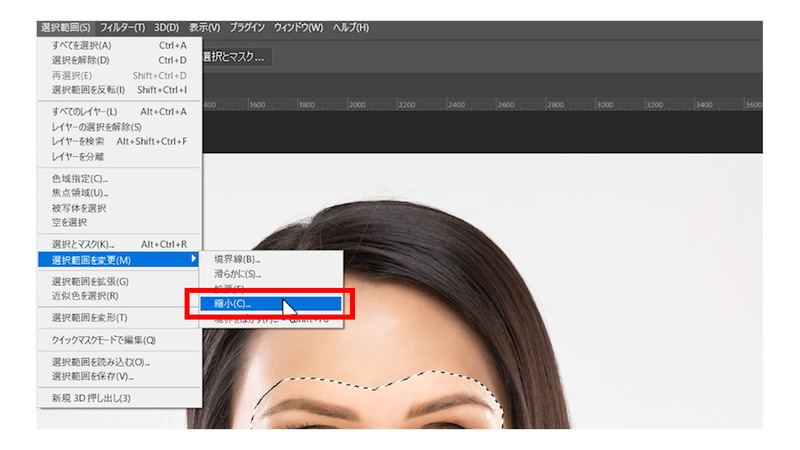Viewport: 800px width, 450px height.
Task: Open the 選択範囲(S) menu
Action: (x=66, y=28)
